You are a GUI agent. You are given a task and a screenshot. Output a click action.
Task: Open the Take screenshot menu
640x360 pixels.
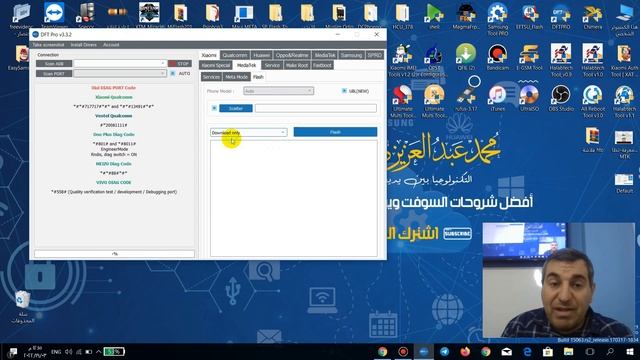(x=48, y=44)
